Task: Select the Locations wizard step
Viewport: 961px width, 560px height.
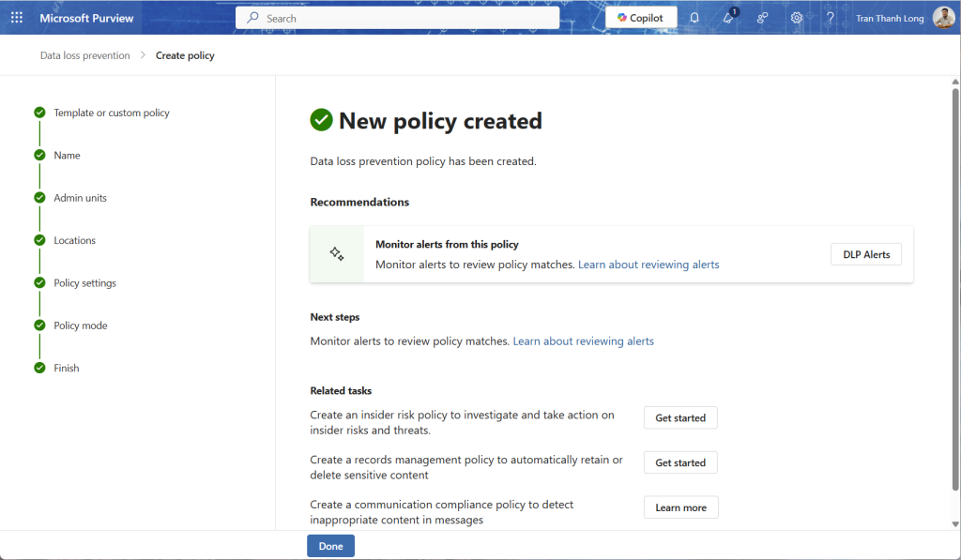Action: [x=74, y=241]
